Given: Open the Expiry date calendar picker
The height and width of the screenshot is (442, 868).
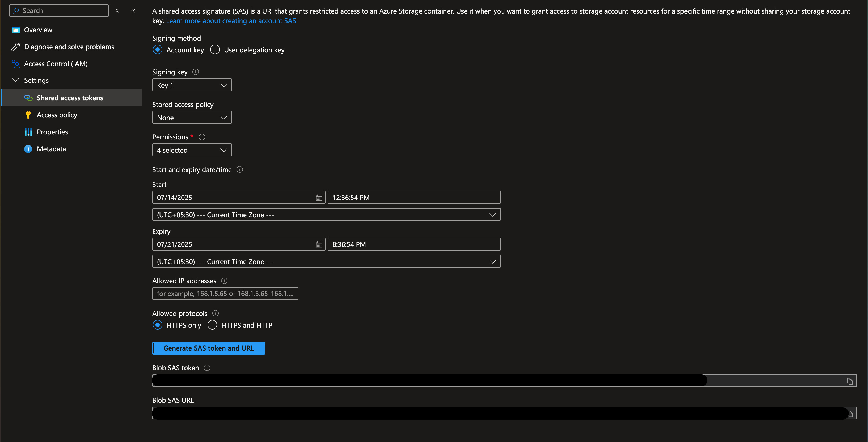Looking at the screenshot, I should 319,244.
